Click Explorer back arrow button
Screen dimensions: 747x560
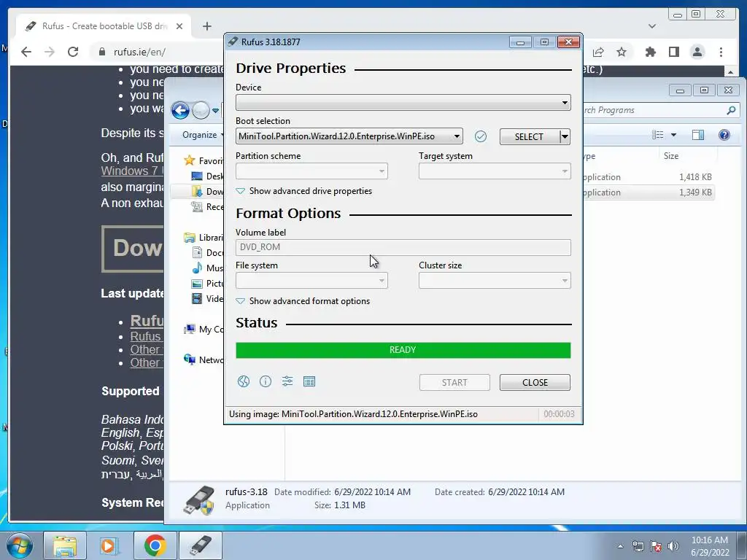[x=181, y=111]
